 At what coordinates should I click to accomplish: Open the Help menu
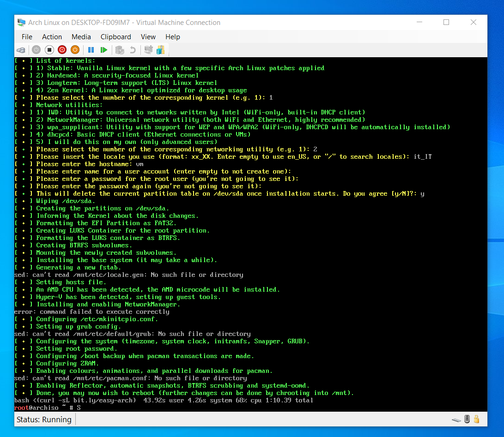coord(173,37)
